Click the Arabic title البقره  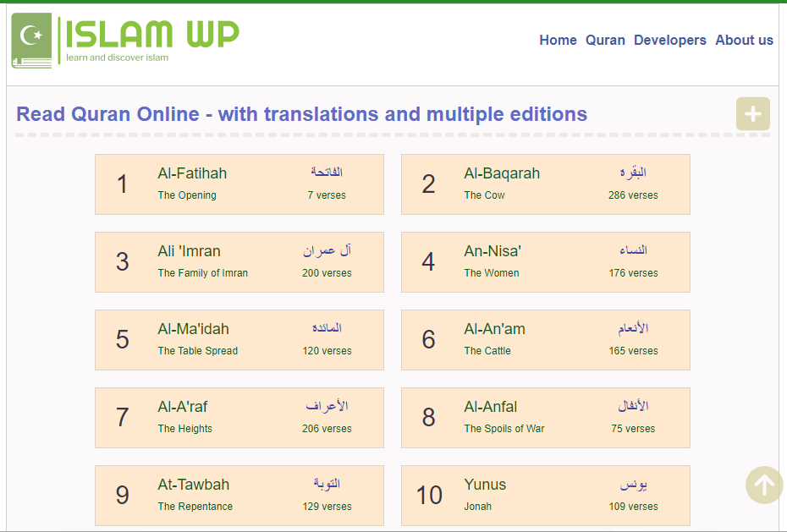pos(633,173)
